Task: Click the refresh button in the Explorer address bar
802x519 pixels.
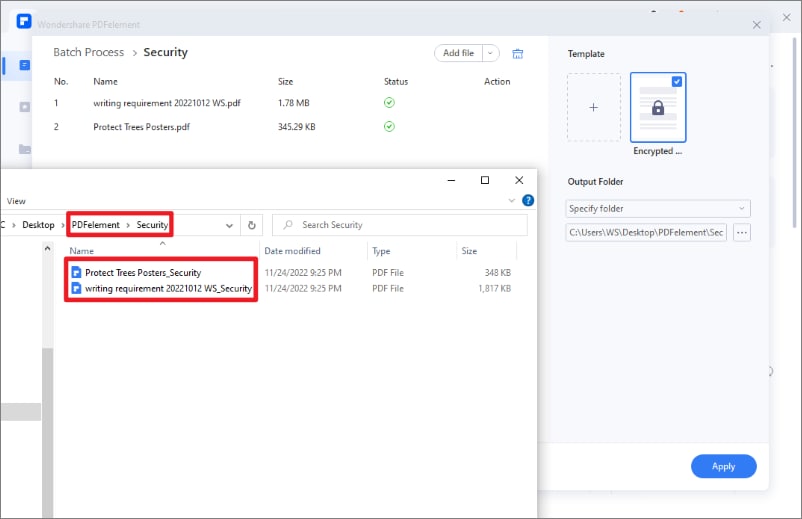Action: pyautogui.click(x=252, y=225)
